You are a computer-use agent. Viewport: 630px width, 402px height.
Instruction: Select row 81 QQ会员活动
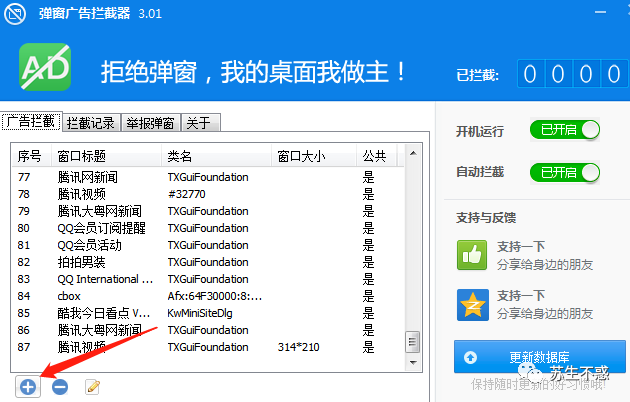(208, 245)
